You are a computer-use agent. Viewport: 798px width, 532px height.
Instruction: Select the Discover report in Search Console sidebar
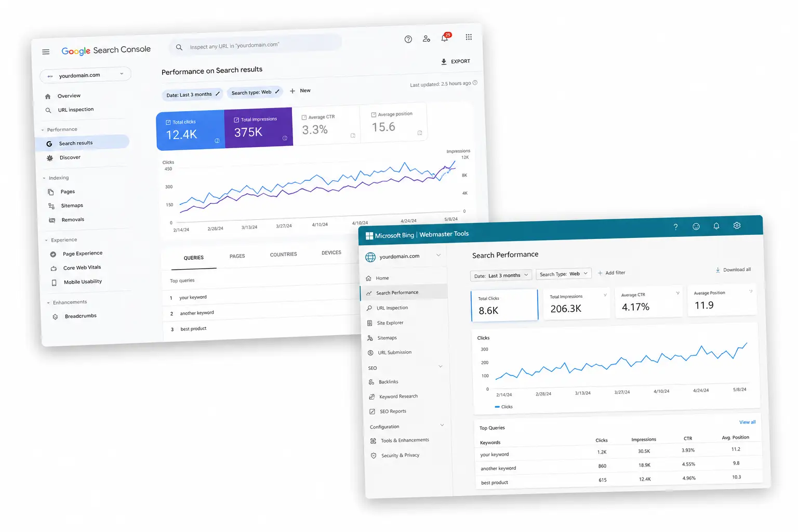tap(70, 157)
